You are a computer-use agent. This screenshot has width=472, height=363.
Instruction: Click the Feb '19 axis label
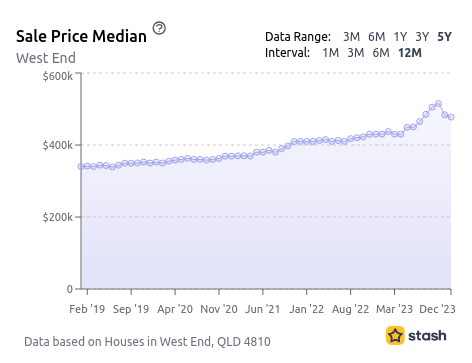(x=87, y=309)
